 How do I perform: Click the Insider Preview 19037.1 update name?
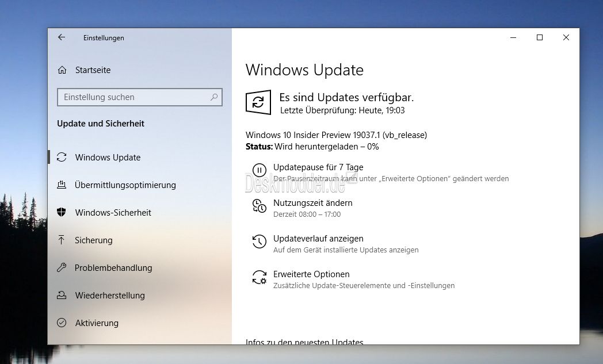pyautogui.click(x=336, y=135)
